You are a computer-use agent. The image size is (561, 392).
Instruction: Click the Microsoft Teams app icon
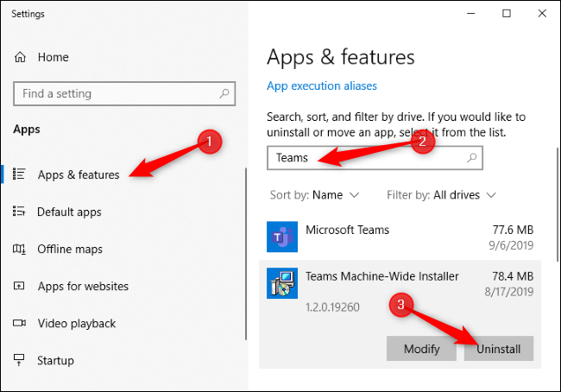282,237
